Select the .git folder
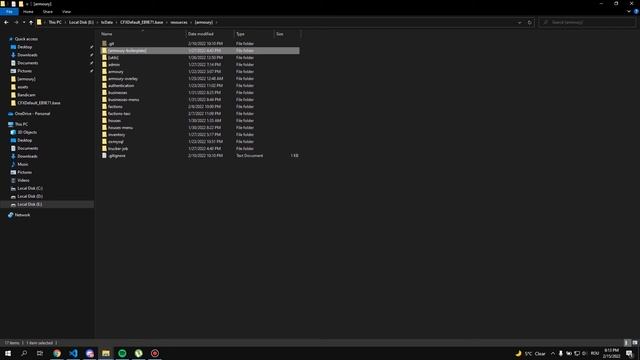 pyautogui.click(x=200, y=44)
